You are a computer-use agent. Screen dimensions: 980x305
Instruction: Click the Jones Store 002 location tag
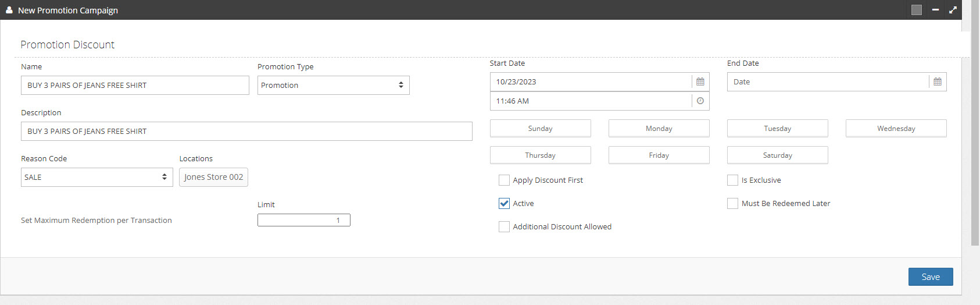(x=213, y=178)
